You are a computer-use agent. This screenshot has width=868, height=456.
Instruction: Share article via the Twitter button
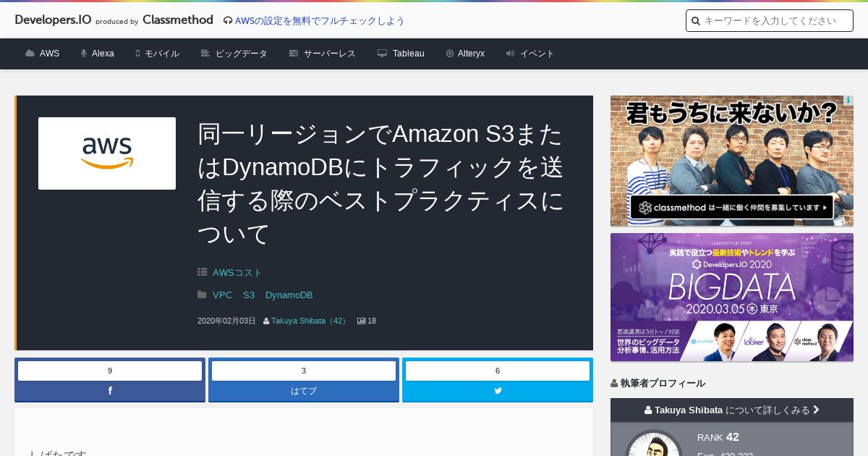(x=498, y=391)
